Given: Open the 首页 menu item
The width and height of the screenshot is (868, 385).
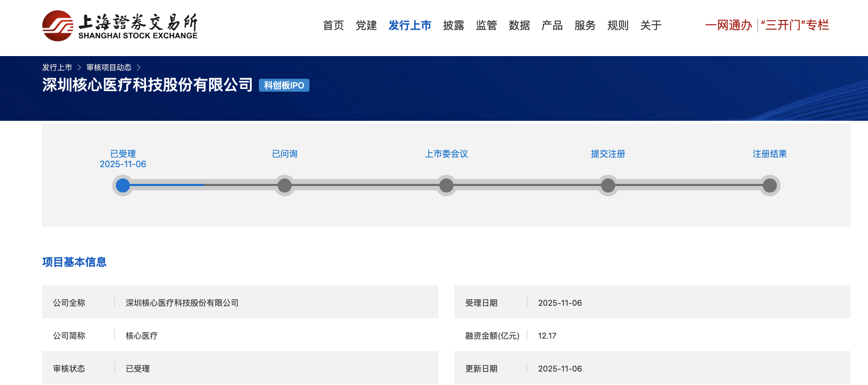Looking at the screenshot, I should (333, 25).
